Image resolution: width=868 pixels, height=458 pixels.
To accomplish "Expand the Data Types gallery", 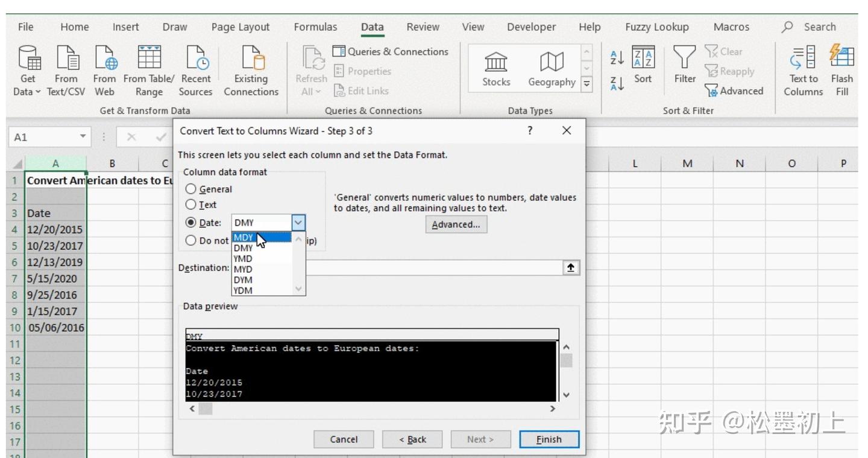I will (x=586, y=85).
